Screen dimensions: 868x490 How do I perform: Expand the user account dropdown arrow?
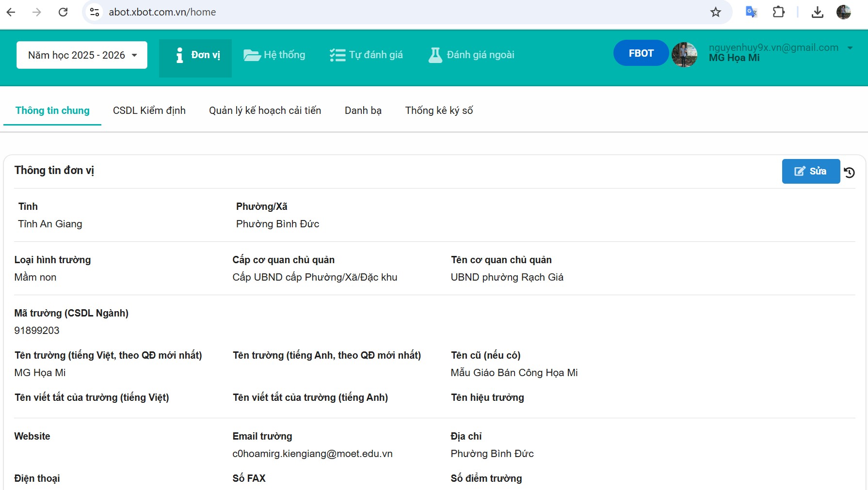pos(850,48)
